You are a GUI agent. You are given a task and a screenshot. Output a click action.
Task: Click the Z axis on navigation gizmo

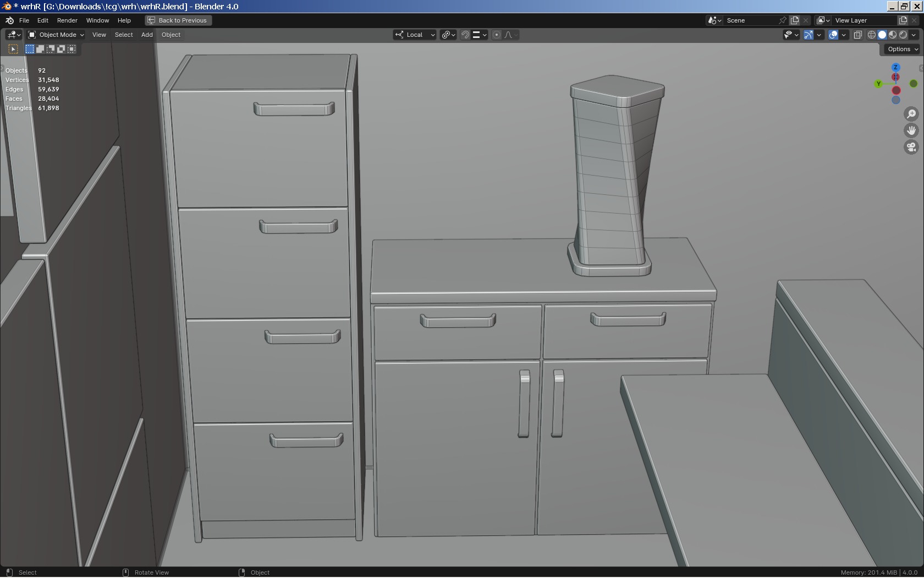(895, 68)
